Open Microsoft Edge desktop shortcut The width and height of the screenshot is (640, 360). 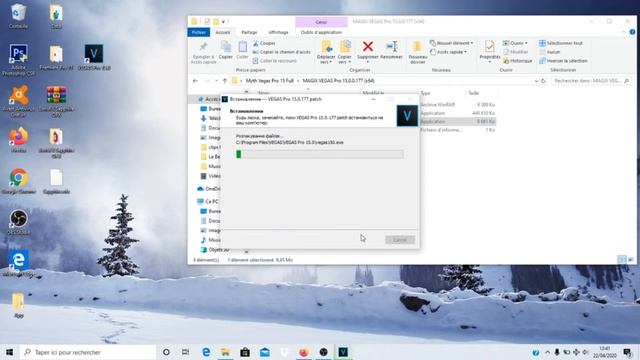tap(18, 263)
